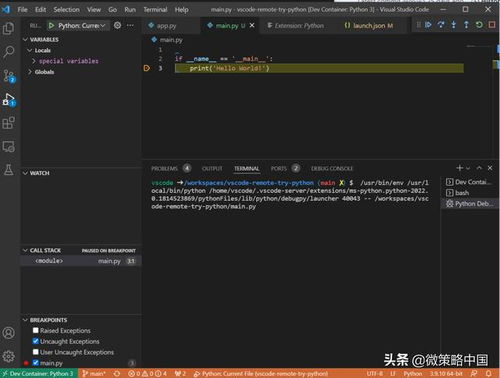The image size is (500, 378).
Task: Switch to the launch.json tab
Action: (373, 25)
